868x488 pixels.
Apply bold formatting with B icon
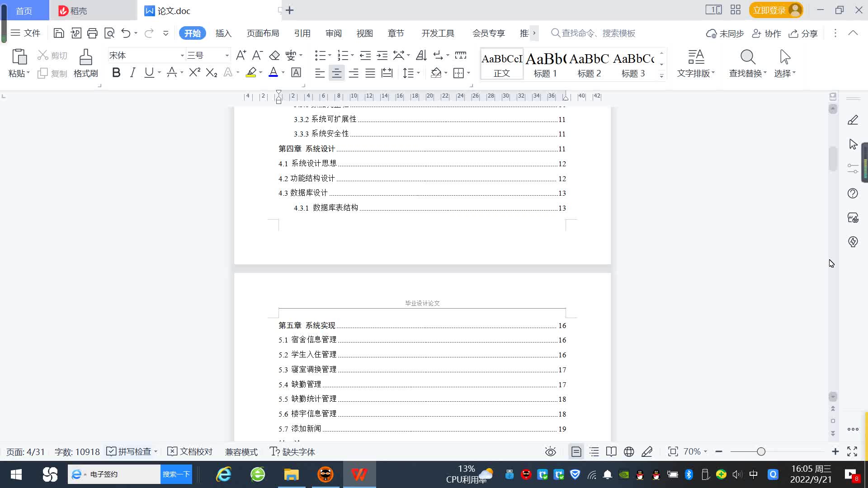[116, 73]
